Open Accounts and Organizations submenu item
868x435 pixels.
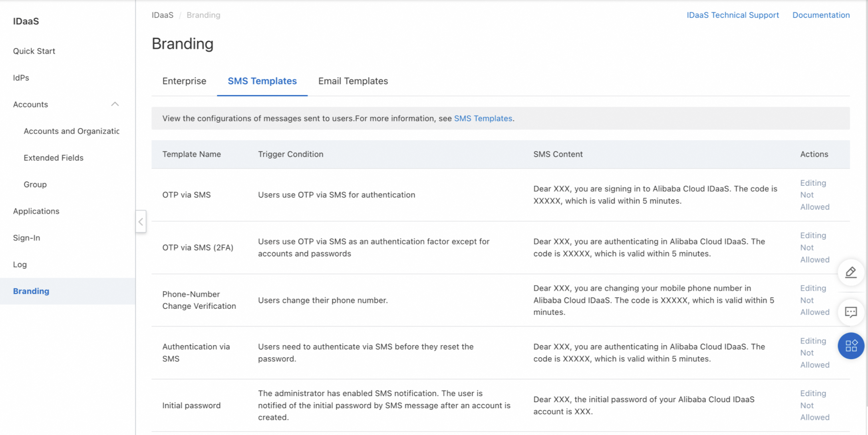(x=72, y=131)
